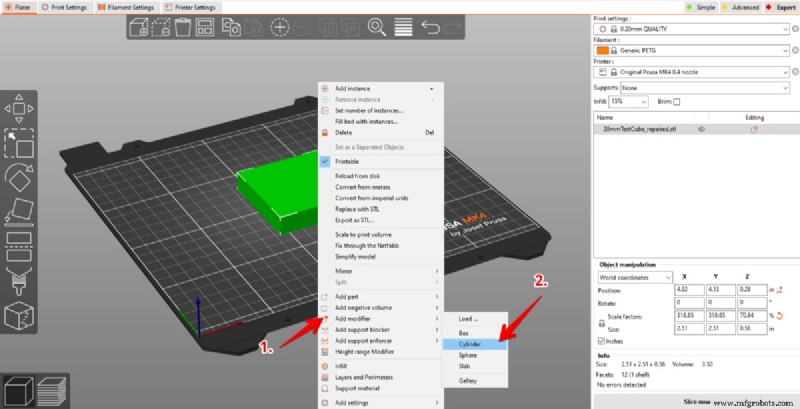Open the Original Prusa MK4 printer dropdown
This screenshot has height=409, width=800.
pyautogui.click(x=692, y=72)
